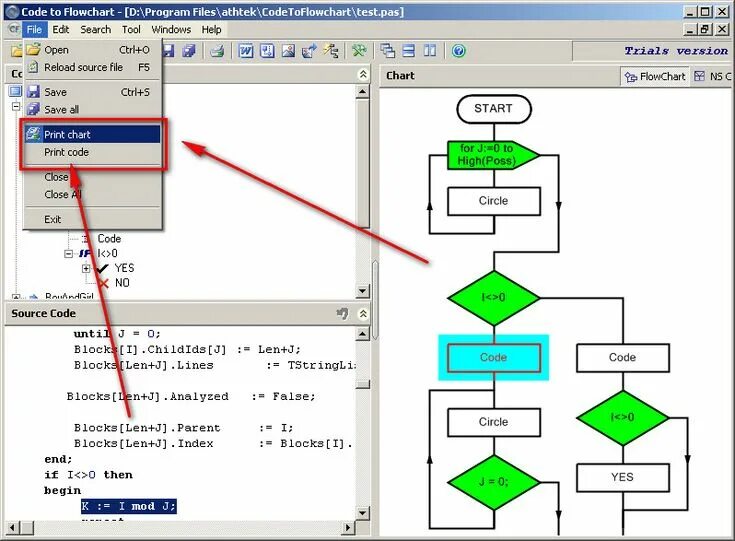Open options via crossed tools icon

click(359, 51)
